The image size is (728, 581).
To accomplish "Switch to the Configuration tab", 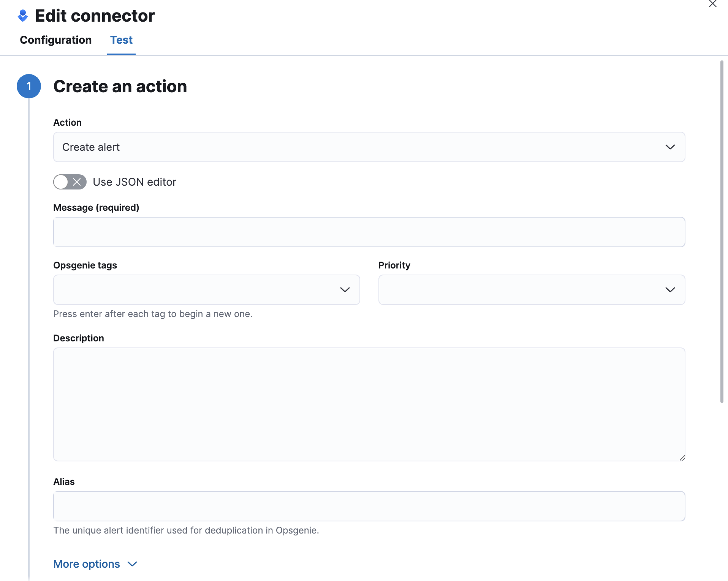I will point(56,40).
